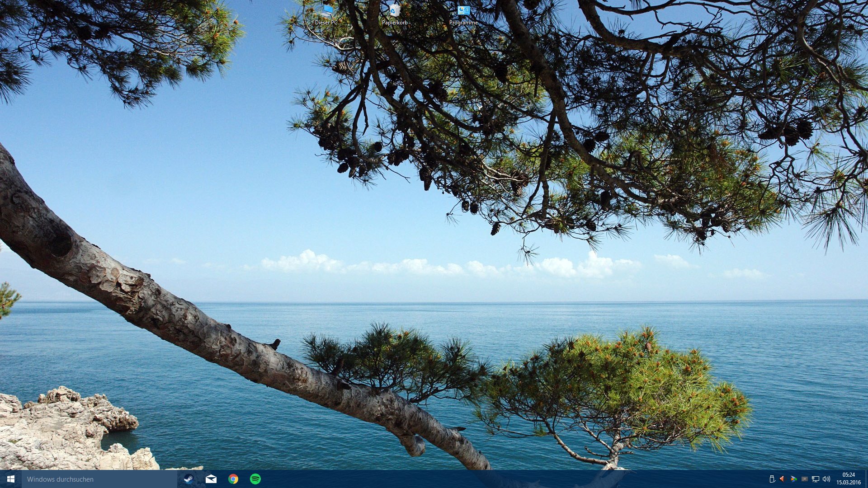The width and height of the screenshot is (868, 488).
Task: Open Google Chrome from the taskbar
Action: tap(233, 479)
